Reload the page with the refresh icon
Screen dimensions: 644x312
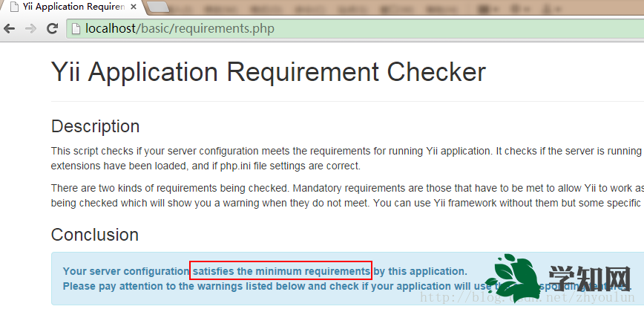(x=52, y=28)
